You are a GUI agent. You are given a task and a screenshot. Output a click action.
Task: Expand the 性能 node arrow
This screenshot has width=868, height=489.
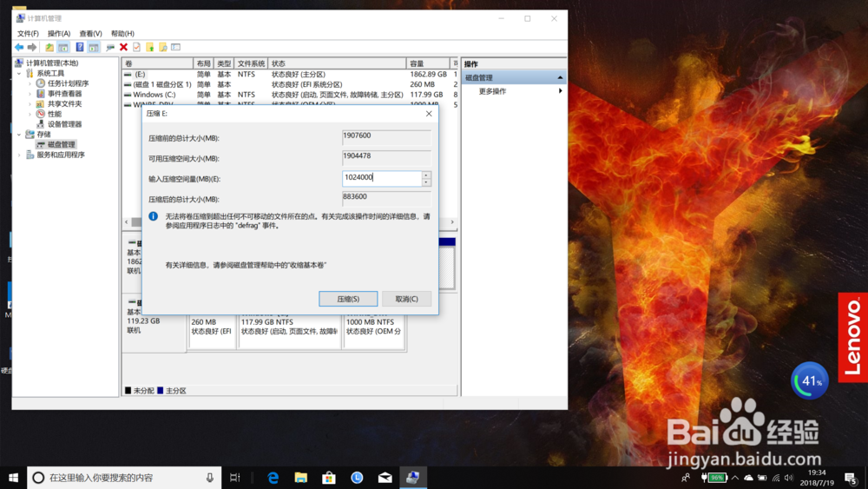click(30, 114)
